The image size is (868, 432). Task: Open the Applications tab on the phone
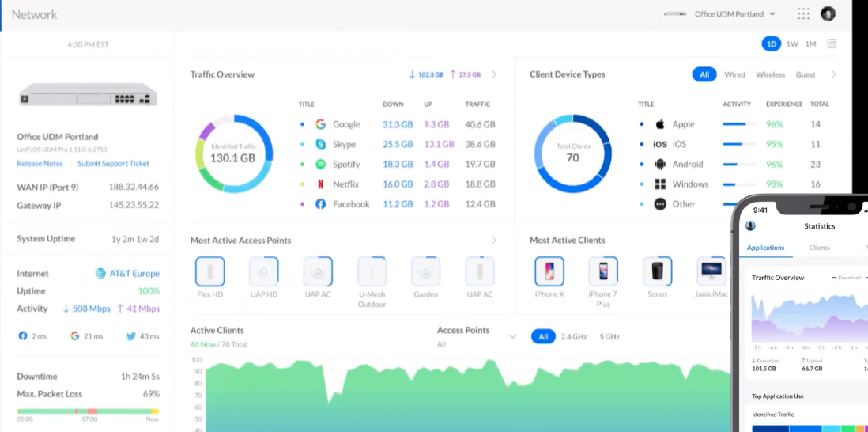click(x=765, y=248)
